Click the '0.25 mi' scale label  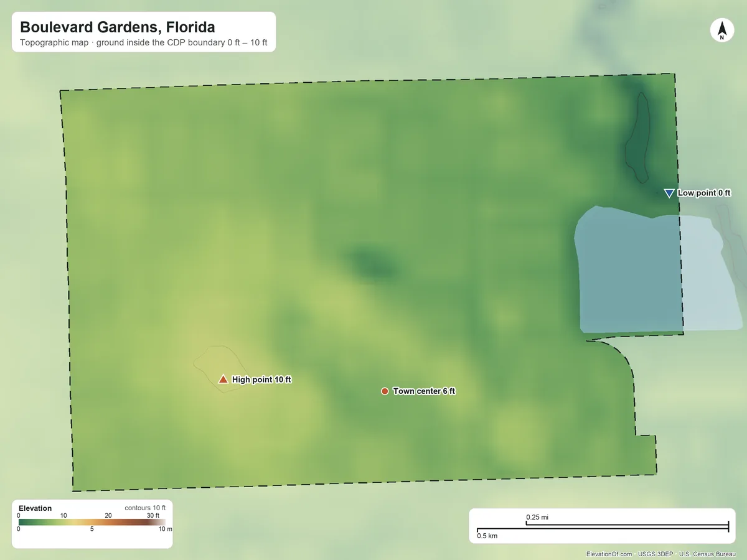(x=538, y=517)
